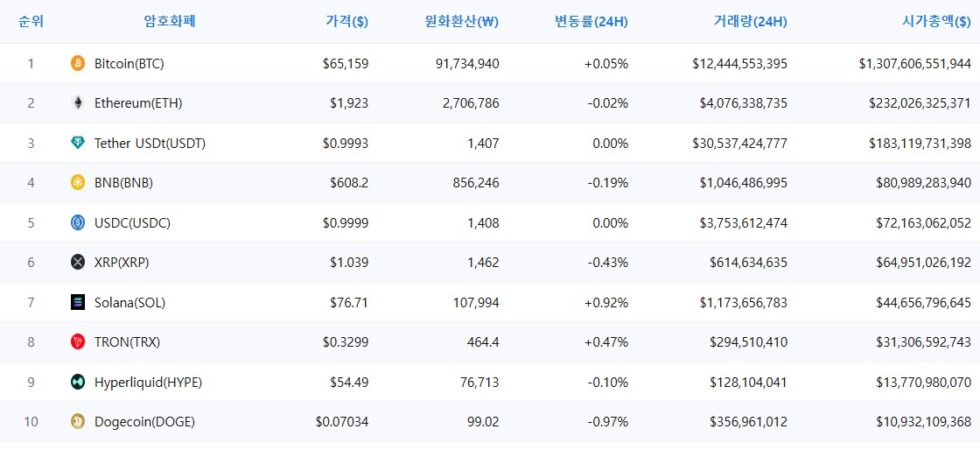Sort by the 가격($) column header
Viewport: 980px width, 450px height.
[x=346, y=22]
